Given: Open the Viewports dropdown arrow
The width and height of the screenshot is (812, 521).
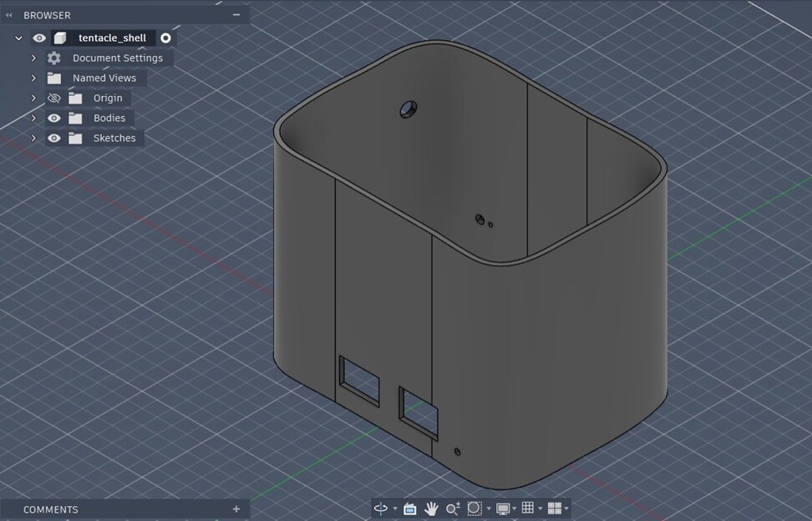Looking at the screenshot, I should click(x=566, y=509).
